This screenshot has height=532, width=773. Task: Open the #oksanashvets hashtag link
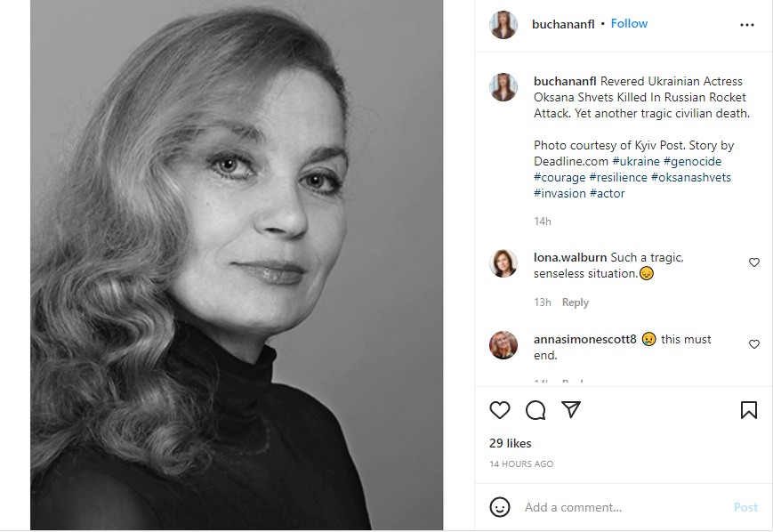point(693,177)
